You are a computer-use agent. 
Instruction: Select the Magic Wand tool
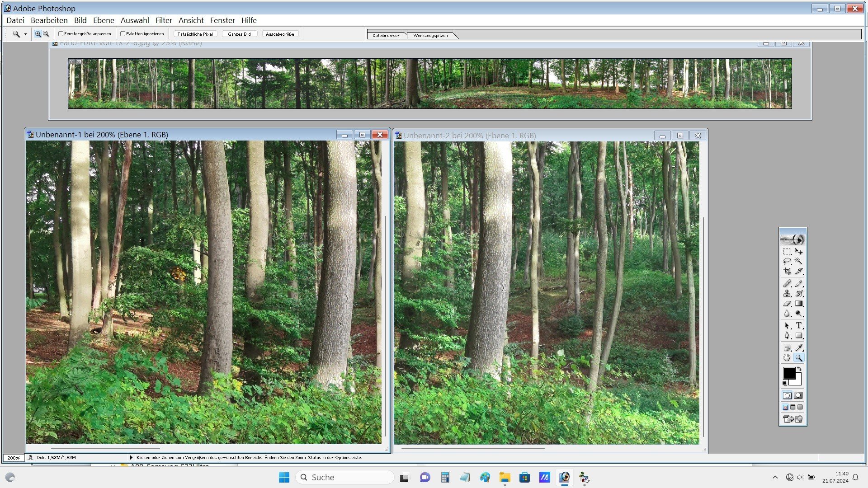click(799, 261)
